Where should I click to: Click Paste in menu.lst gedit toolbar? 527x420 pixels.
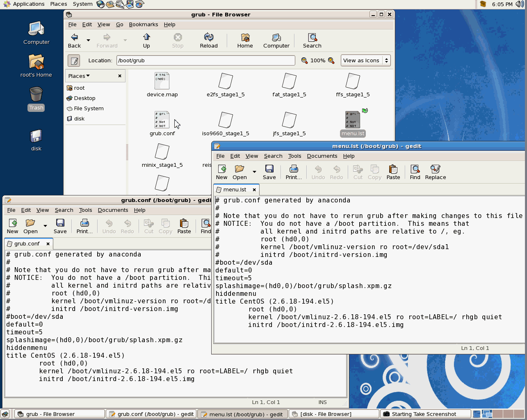click(393, 173)
